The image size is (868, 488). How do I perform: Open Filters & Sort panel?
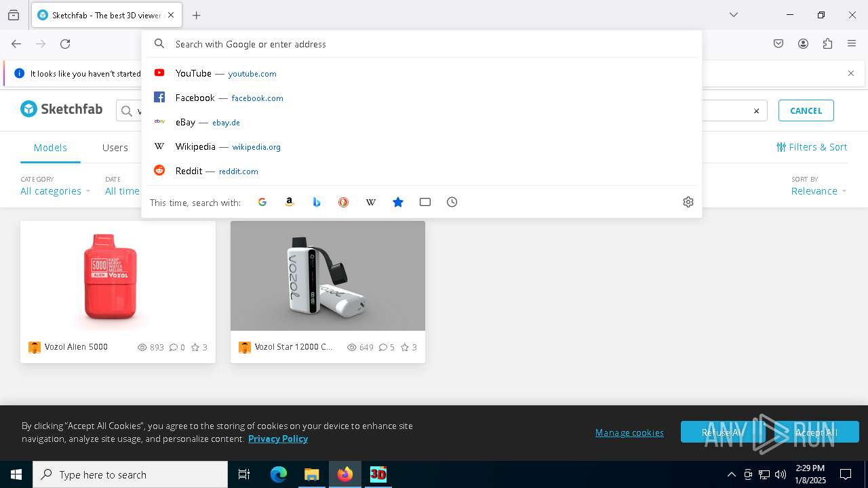[812, 147]
